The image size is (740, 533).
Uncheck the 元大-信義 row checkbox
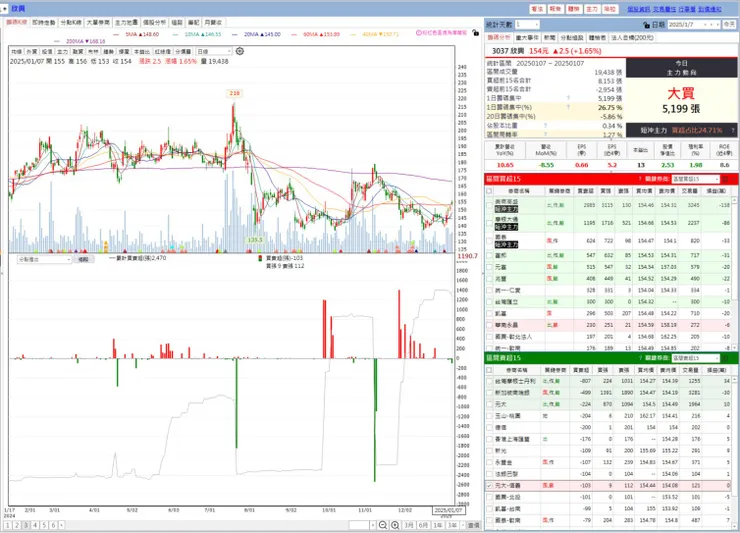pyautogui.click(x=489, y=485)
